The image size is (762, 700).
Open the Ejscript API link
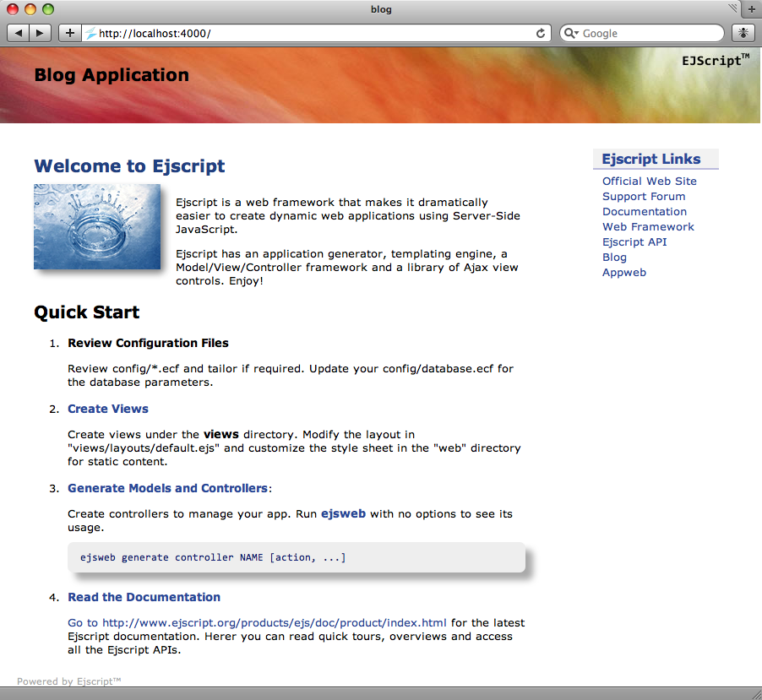(x=634, y=241)
